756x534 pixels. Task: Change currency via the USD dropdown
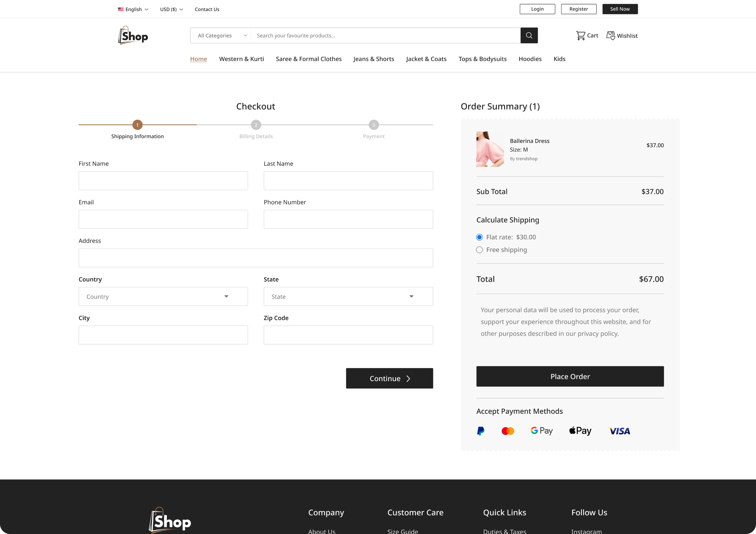pos(171,9)
